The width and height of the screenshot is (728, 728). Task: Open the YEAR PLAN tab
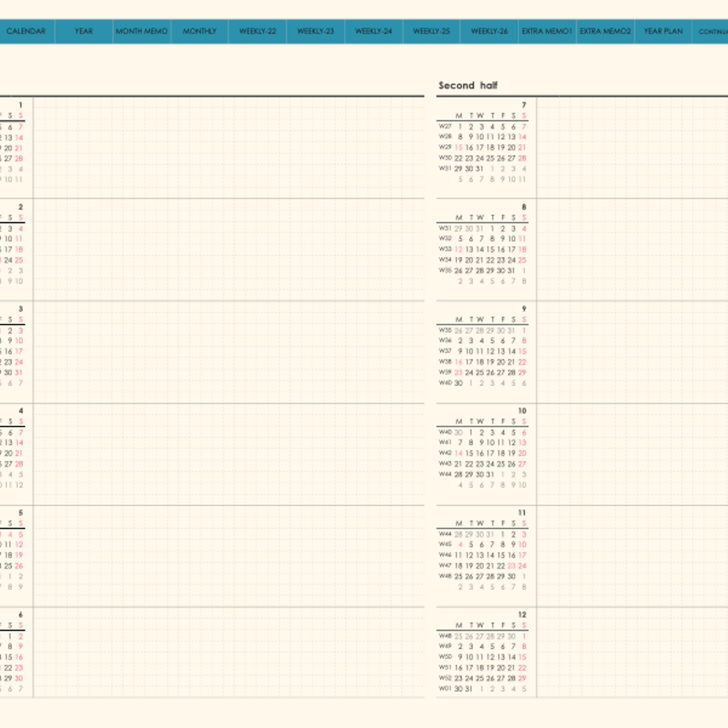pos(663,31)
